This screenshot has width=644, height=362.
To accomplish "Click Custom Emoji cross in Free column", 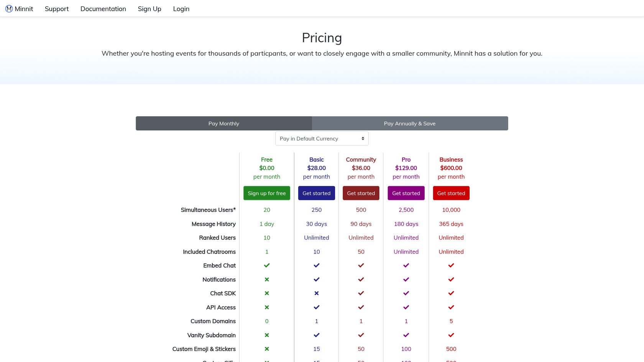I will [x=267, y=349].
